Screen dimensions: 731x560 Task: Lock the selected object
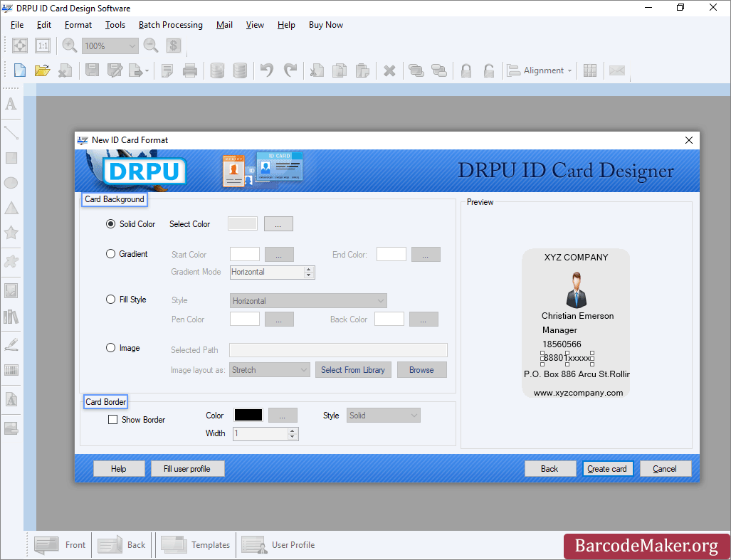coord(466,70)
